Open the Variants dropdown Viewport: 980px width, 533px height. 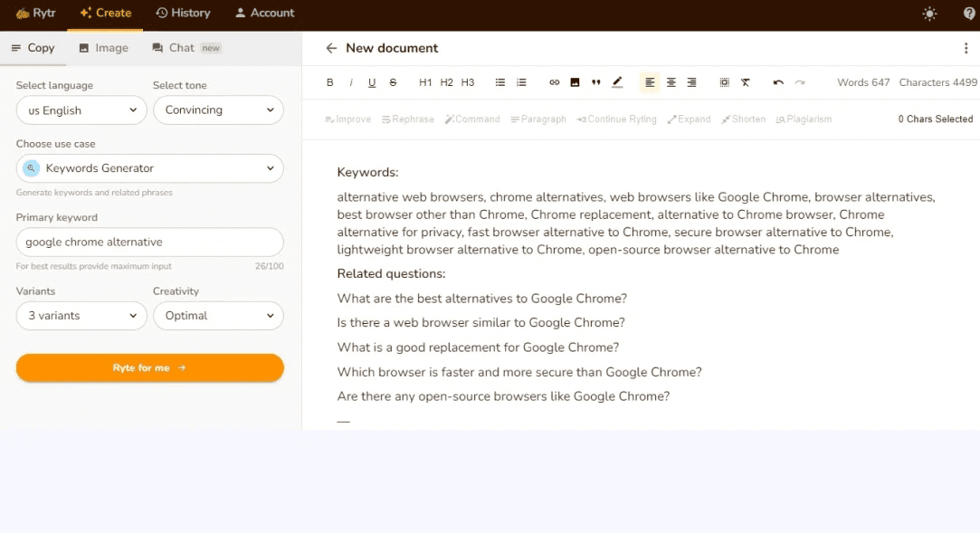tap(81, 316)
